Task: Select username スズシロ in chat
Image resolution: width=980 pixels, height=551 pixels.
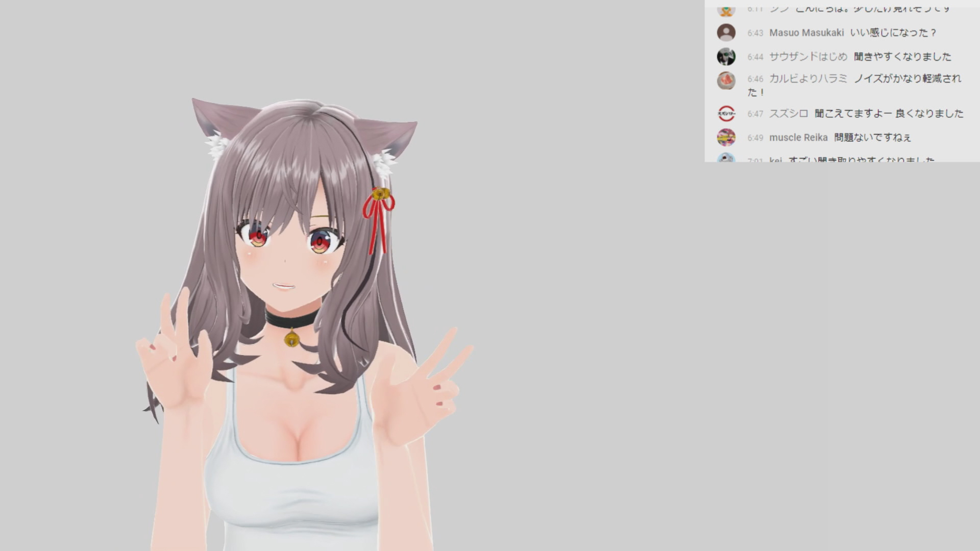Action: pyautogui.click(x=789, y=113)
